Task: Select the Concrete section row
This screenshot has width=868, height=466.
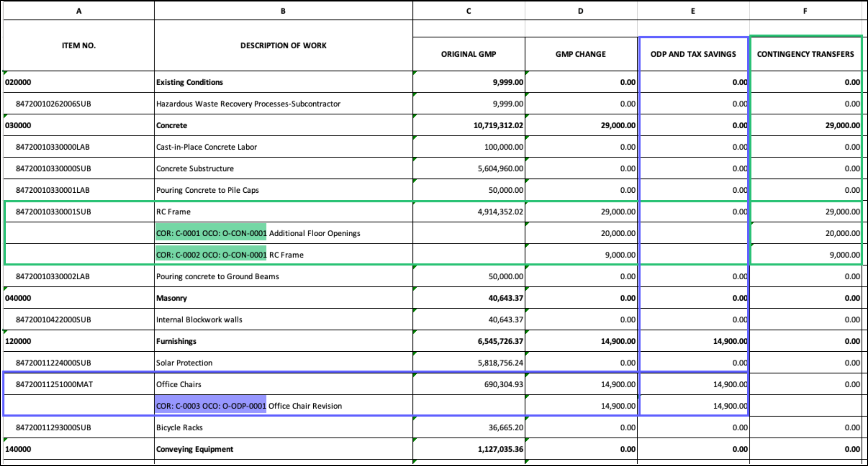Action: [x=171, y=125]
